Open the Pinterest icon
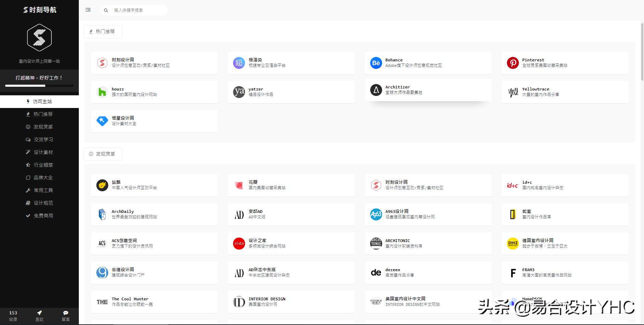Image resolution: width=644 pixels, height=325 pixels. 513,63
